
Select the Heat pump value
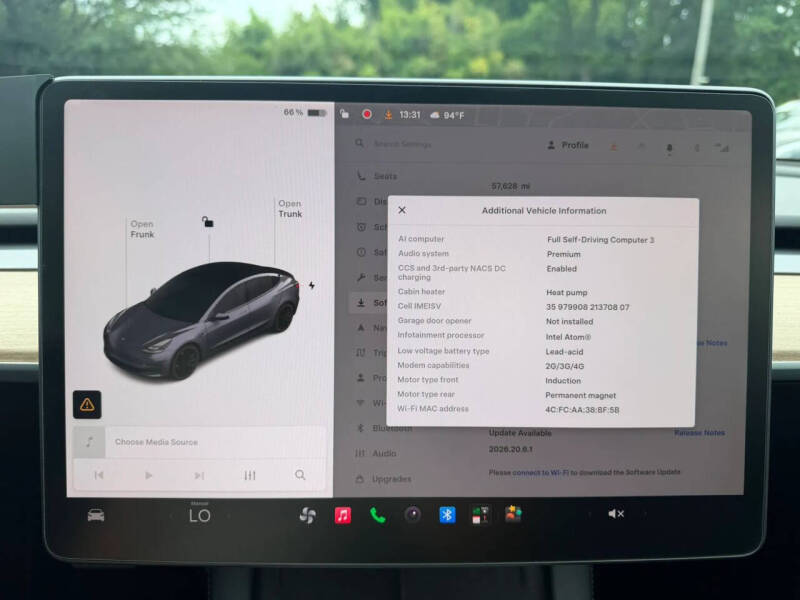567,293
